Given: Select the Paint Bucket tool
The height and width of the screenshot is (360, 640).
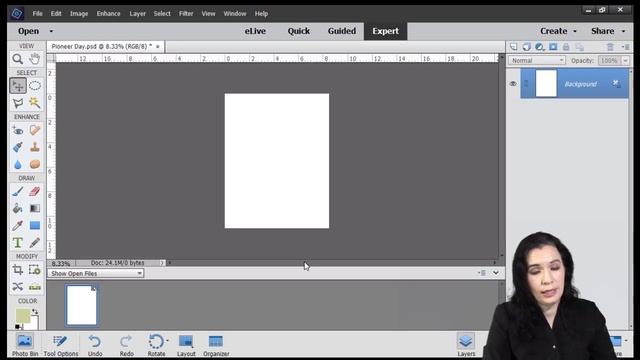Looking at the screenshot, I should 18,209.
